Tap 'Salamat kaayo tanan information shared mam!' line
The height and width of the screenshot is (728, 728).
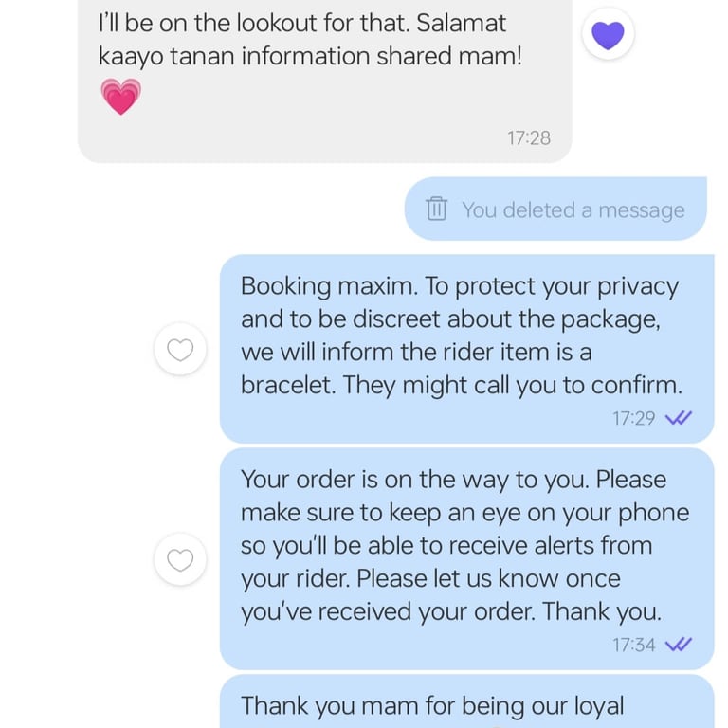pyautogui.click(x=310, y=56)
